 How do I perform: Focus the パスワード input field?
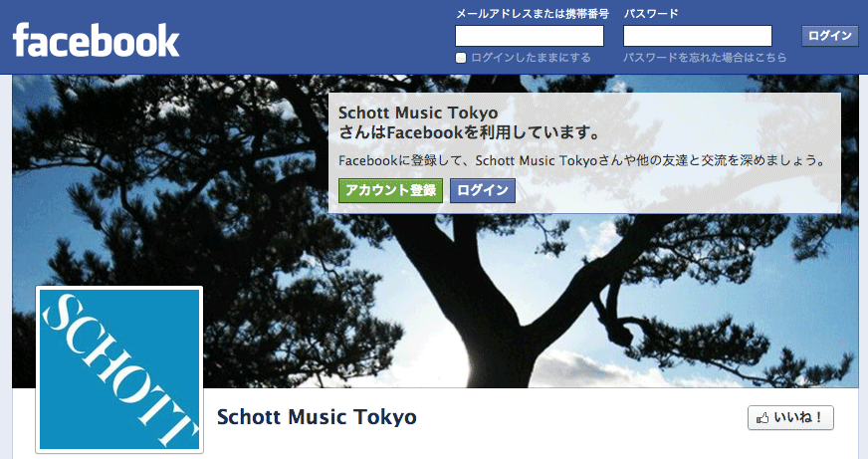[x=698, y=36]
